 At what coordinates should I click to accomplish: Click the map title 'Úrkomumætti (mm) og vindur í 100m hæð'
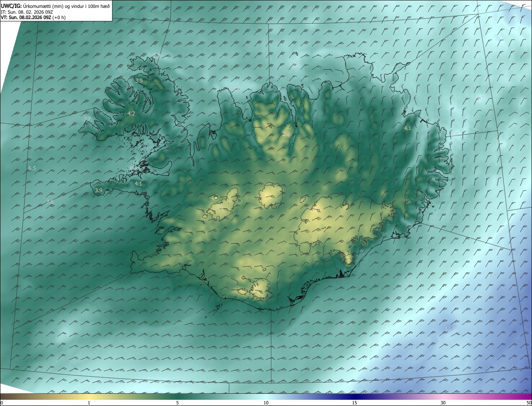pyautogui.click(x=66, y=6)
